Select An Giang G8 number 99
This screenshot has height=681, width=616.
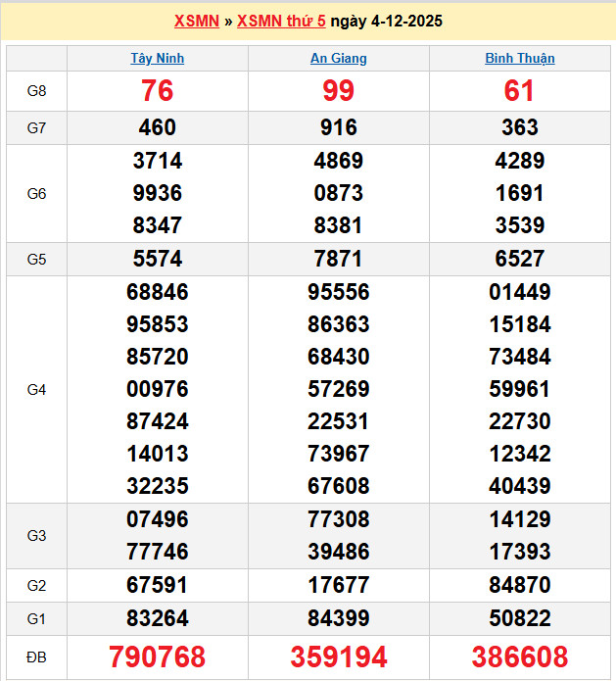click(339, 91)
